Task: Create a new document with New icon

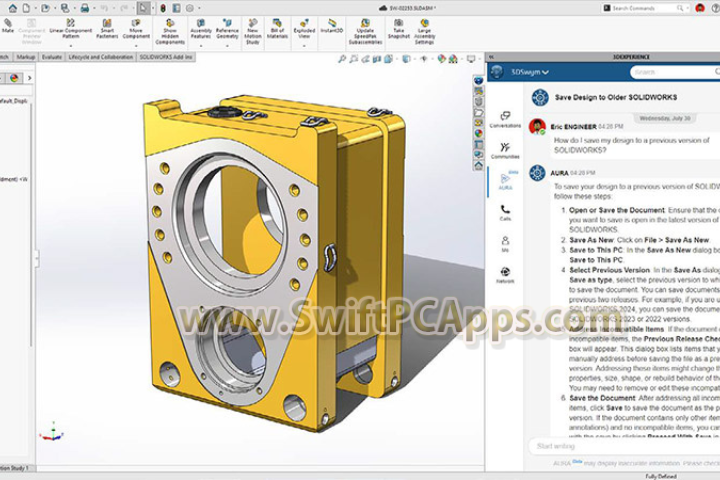Action: coord(27,8)
